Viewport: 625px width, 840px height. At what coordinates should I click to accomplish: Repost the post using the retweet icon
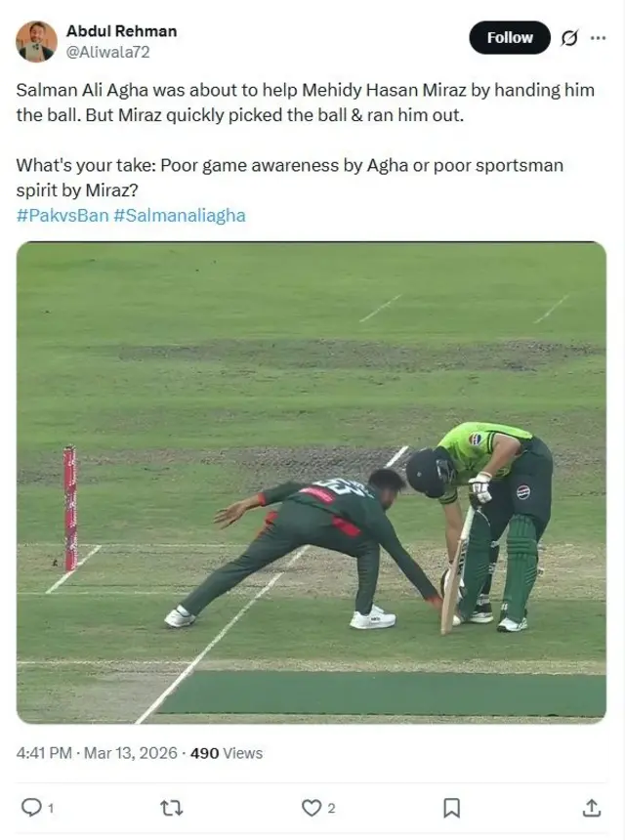pyautogui.click(x=171, y=808)
